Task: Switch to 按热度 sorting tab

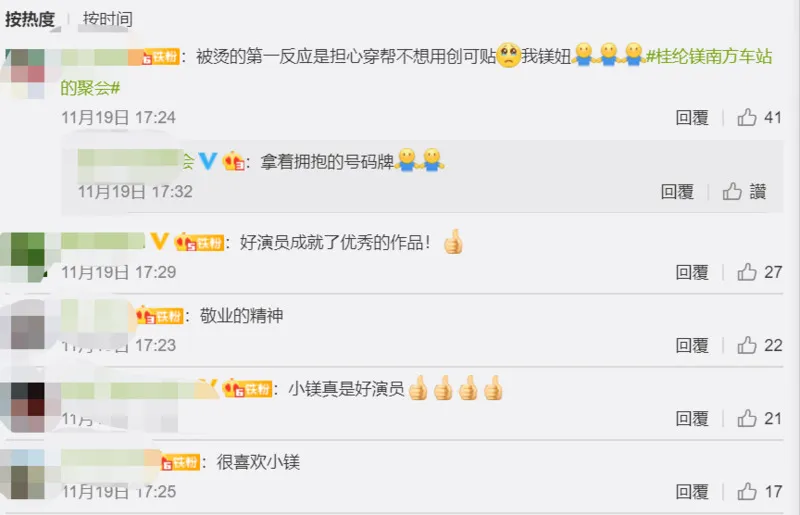Action: pyautogui.click(x=30, y=19)
